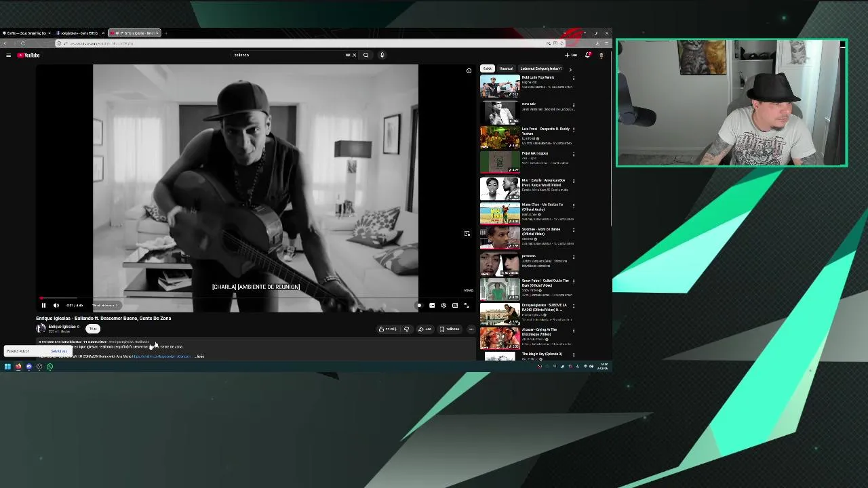This screenshot has width=868, height=488.
Task: Clear the search box with the X
Action: [x=354, y=55]
